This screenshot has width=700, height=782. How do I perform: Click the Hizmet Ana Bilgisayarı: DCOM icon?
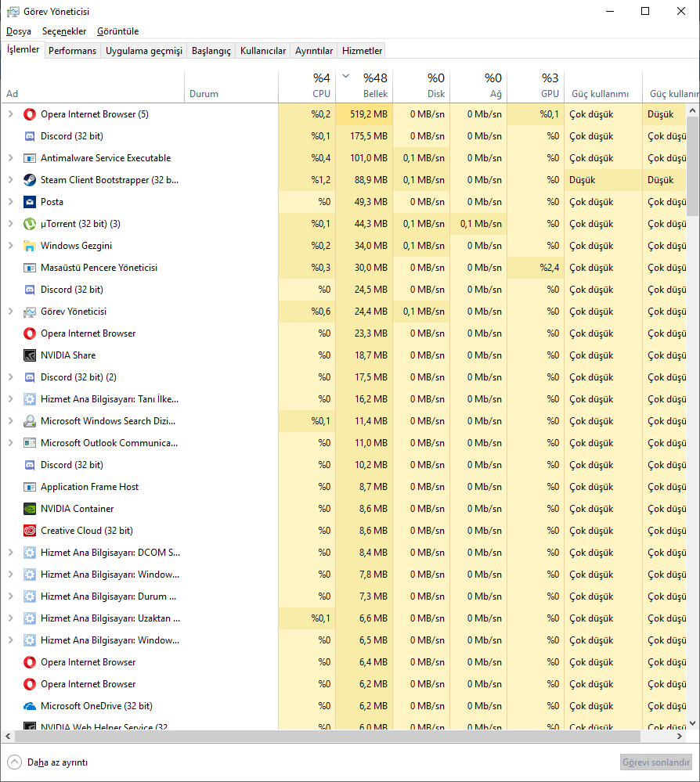point(30,553)
